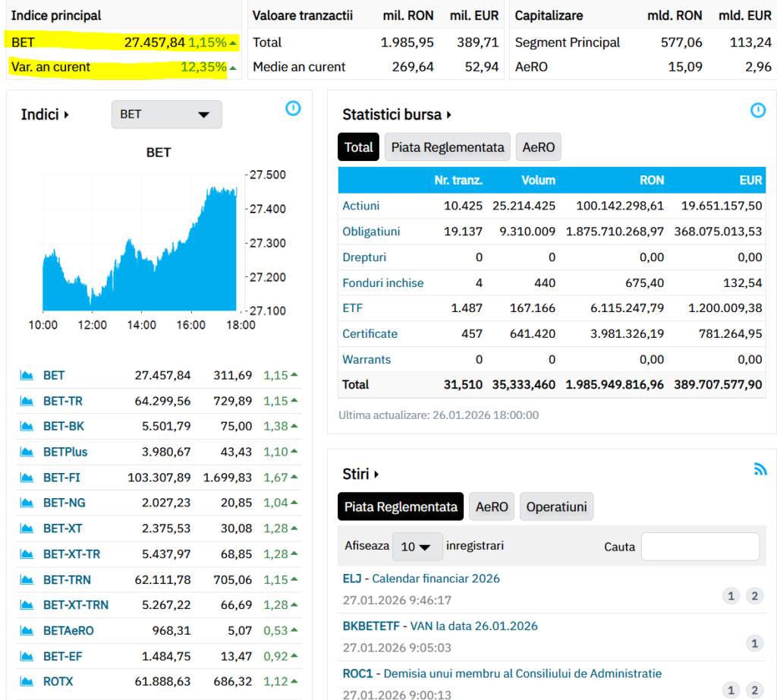Screen dimensions: 777x700
Task: Click the chart icon next to BET-TR
Action: tap(27, 401)
